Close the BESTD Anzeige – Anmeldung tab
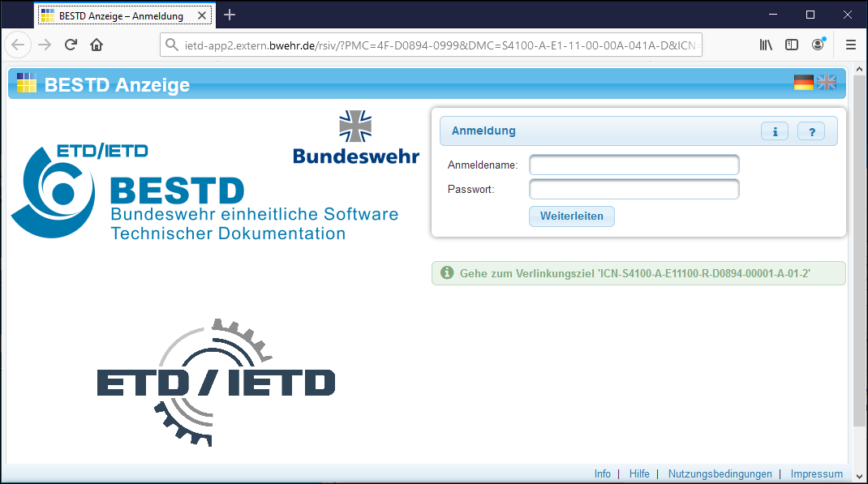 (x=202, y=15)
